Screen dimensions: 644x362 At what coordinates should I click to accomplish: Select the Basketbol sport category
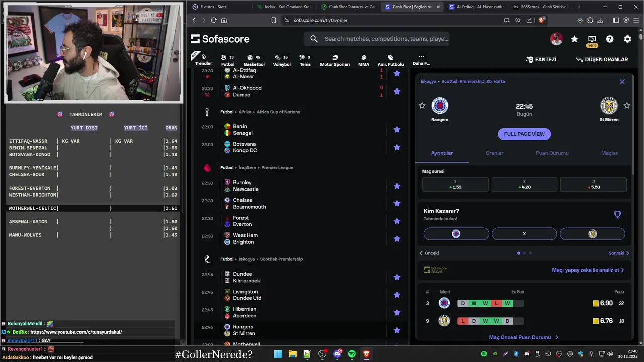click(x=254, y=60)
